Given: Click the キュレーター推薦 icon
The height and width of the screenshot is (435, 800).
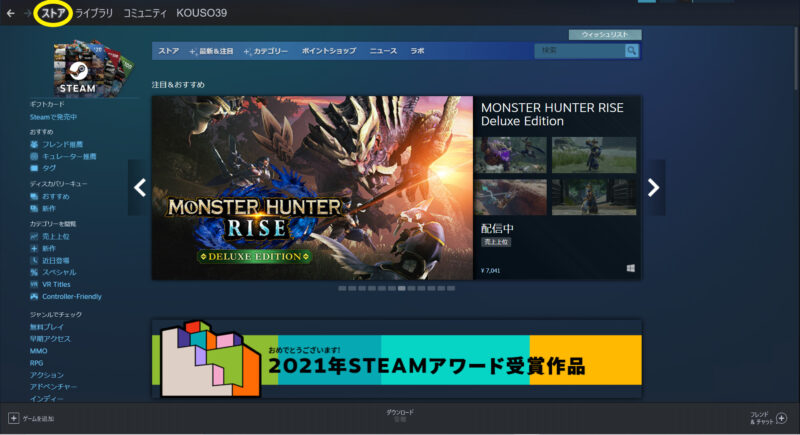Looking at the screenshot, I should tap(34, 157).
